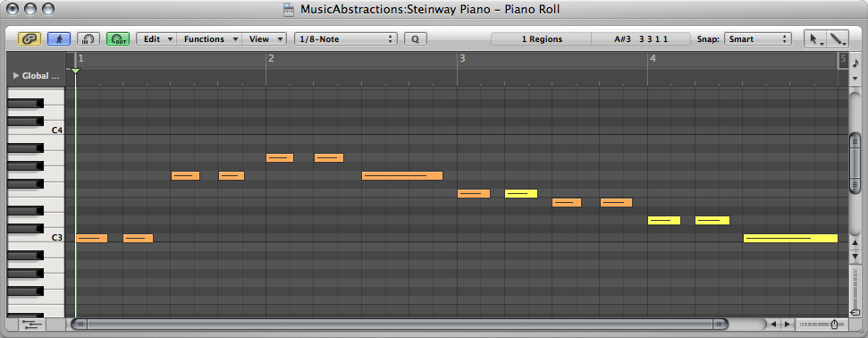Open the View dropdown menu
The height and width of the screenshot is (338, 868).
tap(264, 39)
